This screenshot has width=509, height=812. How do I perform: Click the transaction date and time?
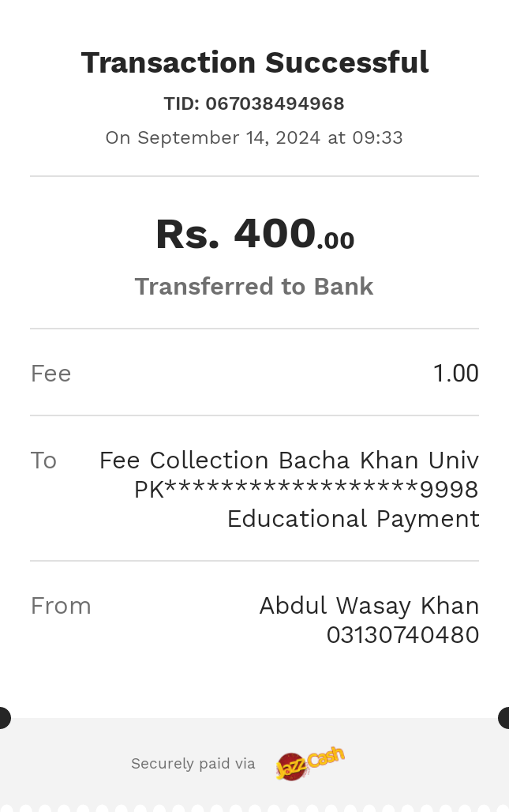254,137
